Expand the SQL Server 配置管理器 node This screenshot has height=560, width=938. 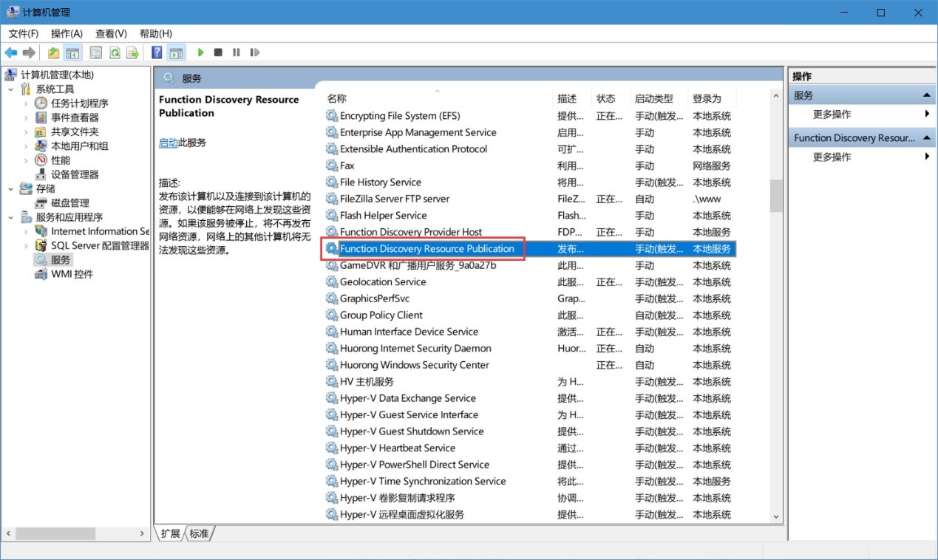[x=26, y=246]
